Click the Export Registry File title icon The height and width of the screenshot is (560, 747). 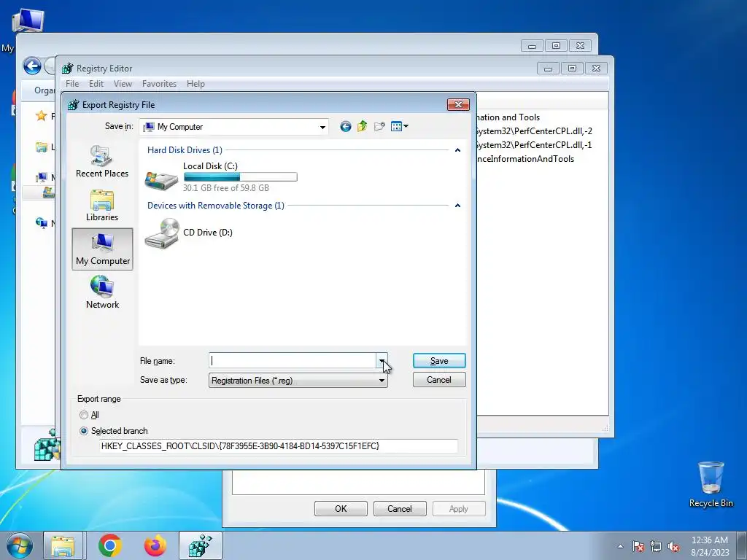pyautogui.click(x=73, y=105)
